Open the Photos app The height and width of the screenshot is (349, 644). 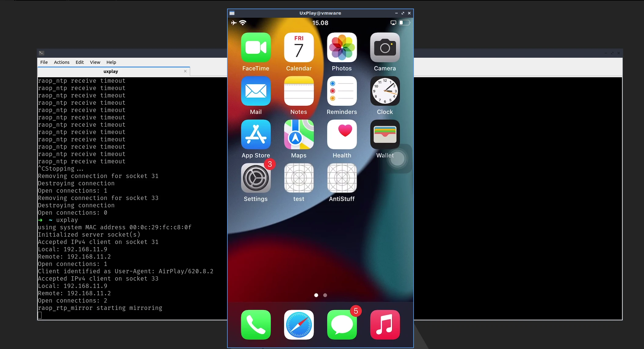(x=342, y=48)
